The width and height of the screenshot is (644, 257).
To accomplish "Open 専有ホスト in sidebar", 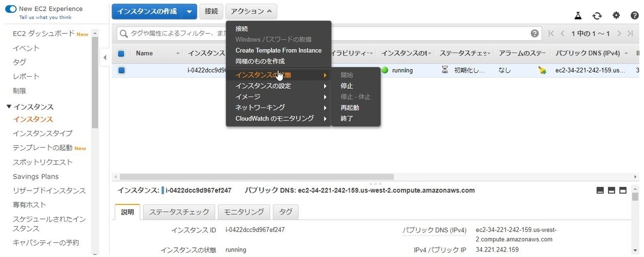I will click(29, 205).
